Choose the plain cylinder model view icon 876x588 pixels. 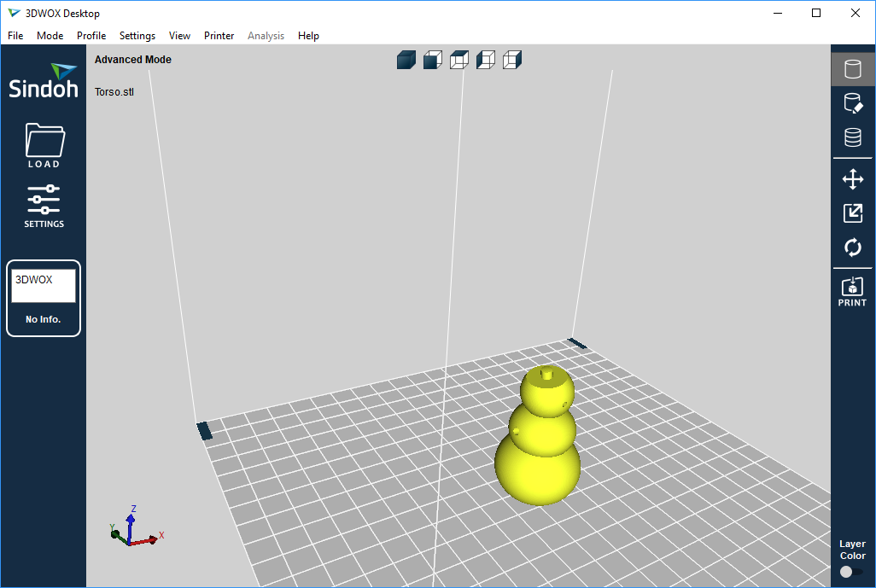(x=852, y=69)
